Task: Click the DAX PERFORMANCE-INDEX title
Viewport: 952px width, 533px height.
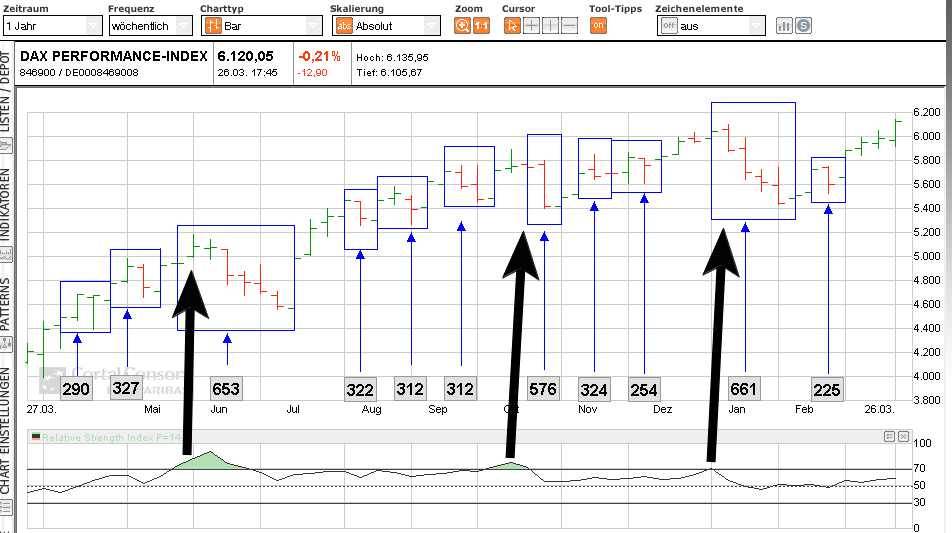Action: click(x=114, y=56)
